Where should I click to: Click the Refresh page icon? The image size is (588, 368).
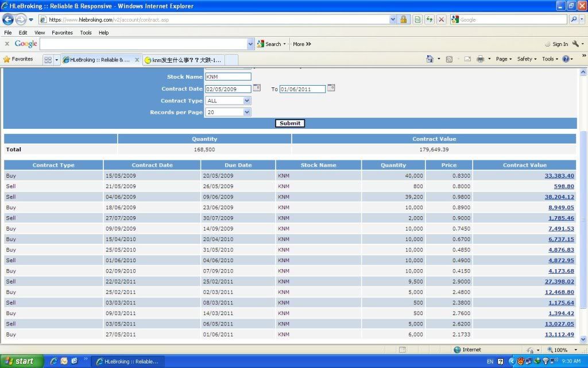click(429, 20)
